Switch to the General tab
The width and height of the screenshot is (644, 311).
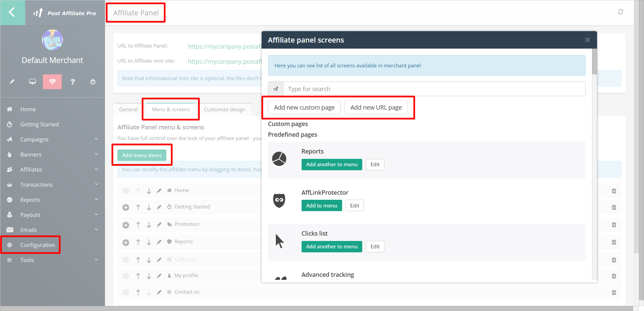click(128, 109)
